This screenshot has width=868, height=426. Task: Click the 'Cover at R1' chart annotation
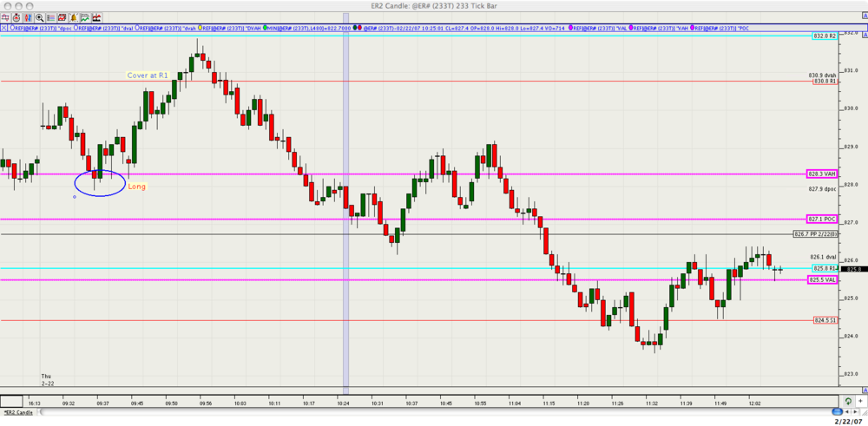[x=148, y=75]
